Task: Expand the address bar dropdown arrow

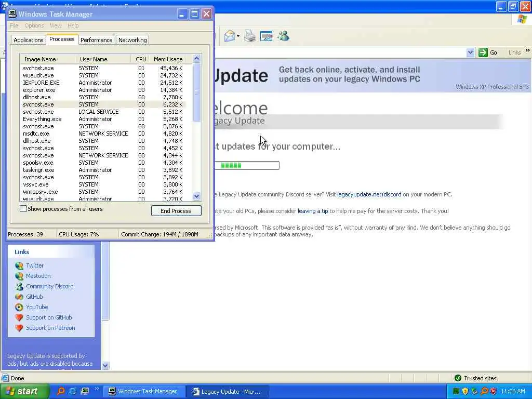Action: (x=470, y=52)
